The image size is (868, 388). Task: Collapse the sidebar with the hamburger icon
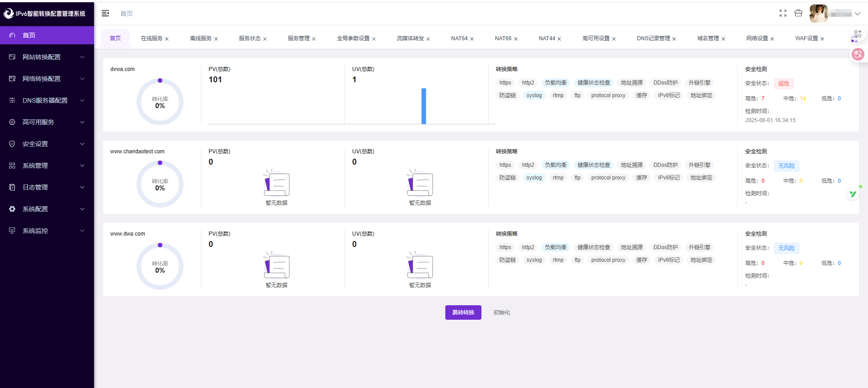(x=105, y=14)
